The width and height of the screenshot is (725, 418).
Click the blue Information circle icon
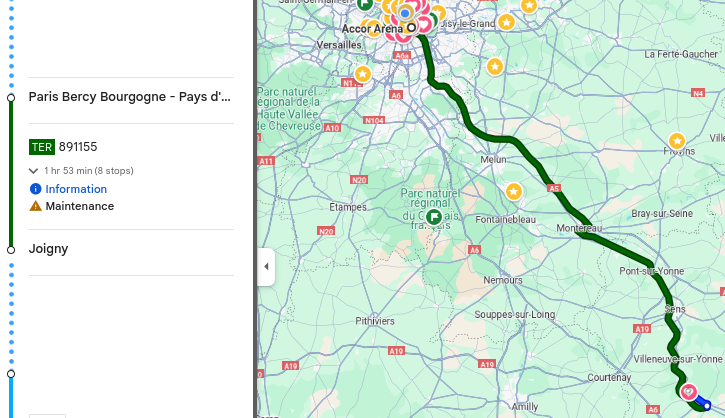tap(36, 189)
